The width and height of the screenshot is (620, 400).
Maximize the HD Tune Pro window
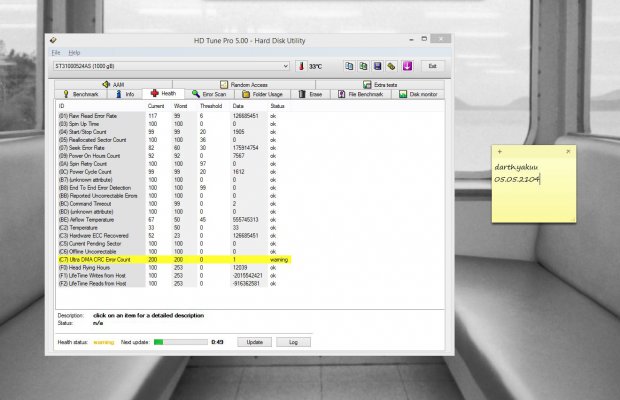click(424, 39)
